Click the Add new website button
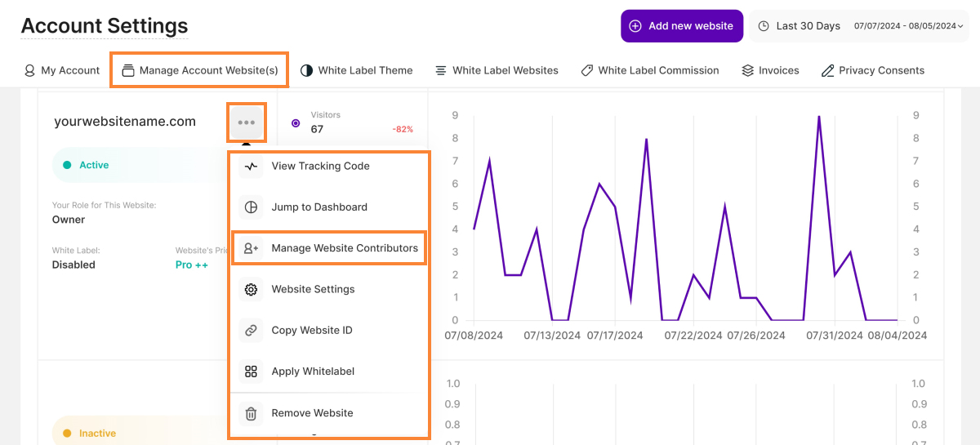This screenshot has width=980, height=445. pyautogui.click(x=681, y=26)
